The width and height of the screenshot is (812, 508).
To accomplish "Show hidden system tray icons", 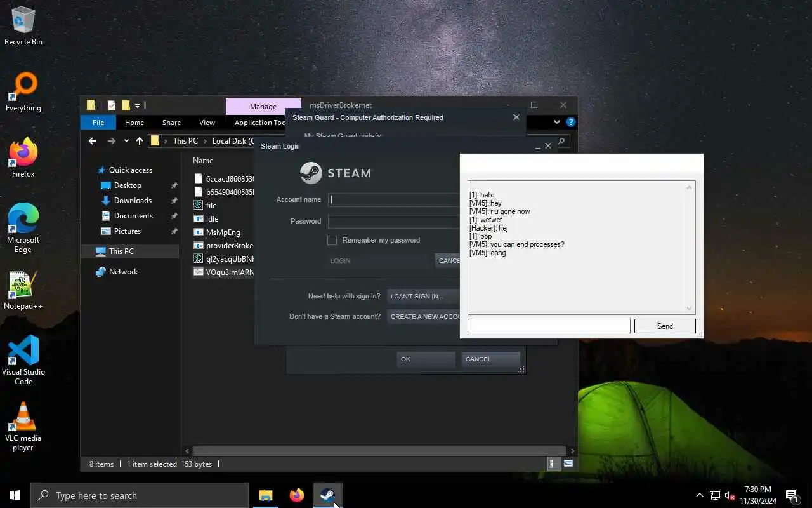I will (700, 495).
